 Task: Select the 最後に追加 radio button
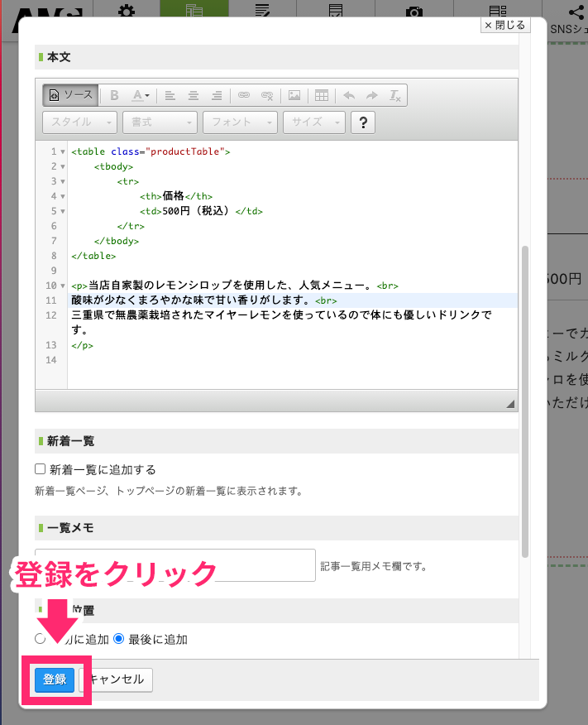(x=118, y=639)
